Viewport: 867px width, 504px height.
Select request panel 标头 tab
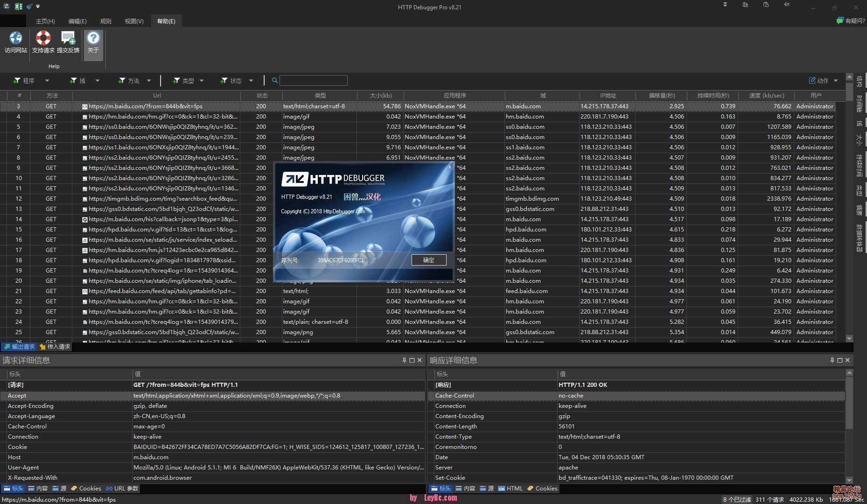click(14, 489)
